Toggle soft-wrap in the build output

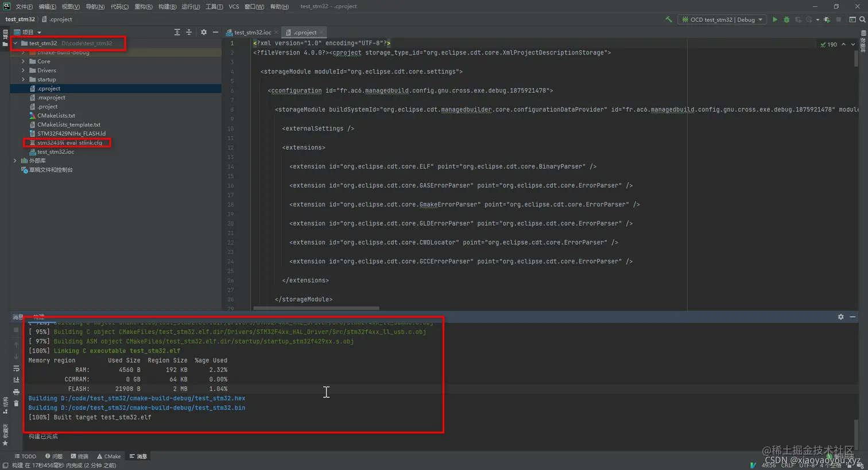click(x=16, y=368)
